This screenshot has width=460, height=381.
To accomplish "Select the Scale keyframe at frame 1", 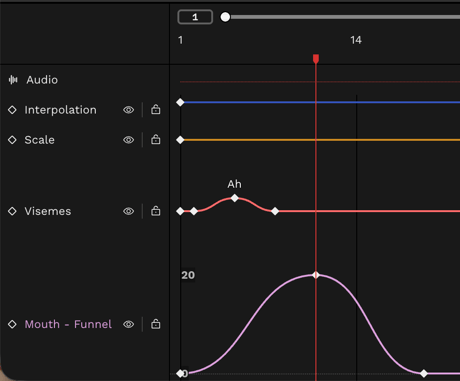I will coord(180,140).
